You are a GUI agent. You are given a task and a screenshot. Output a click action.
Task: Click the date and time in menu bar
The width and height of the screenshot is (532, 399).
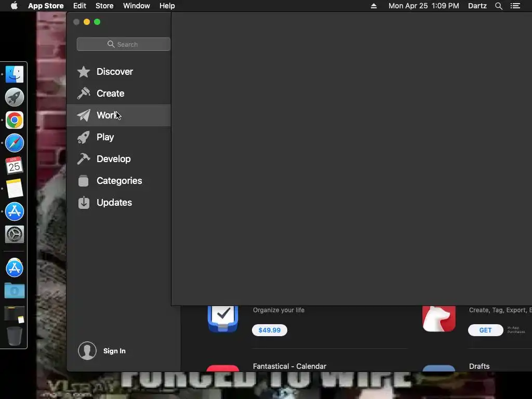(x=424, y=6)
